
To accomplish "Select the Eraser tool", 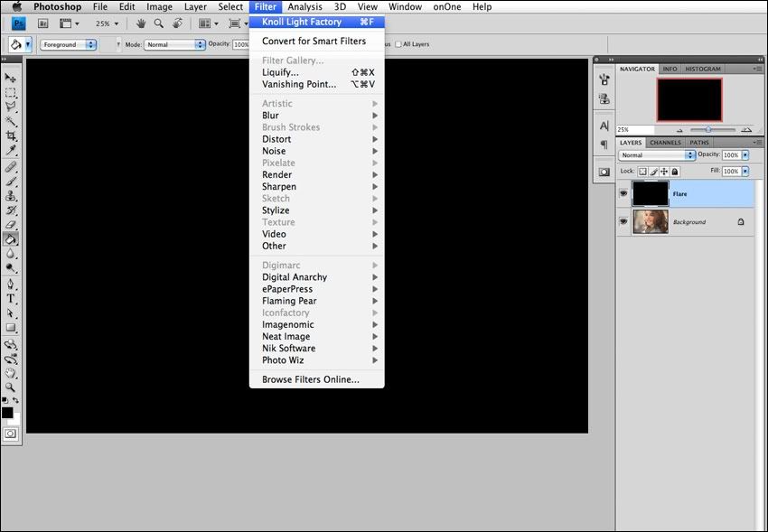I will click(10, 225).
